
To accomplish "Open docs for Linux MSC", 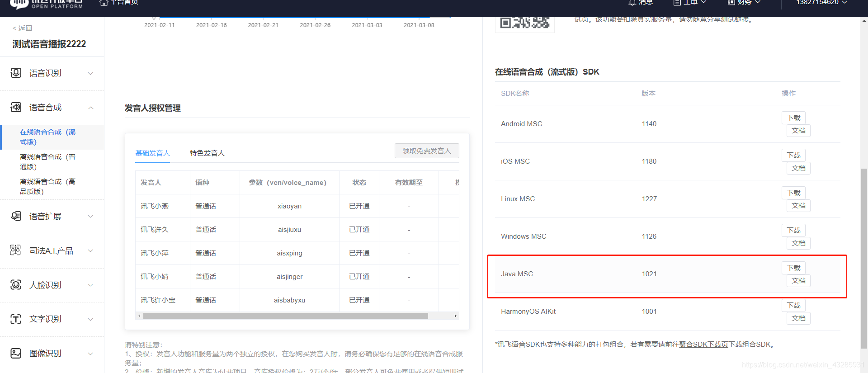I will pyautogui.click(x=798, y=205).
